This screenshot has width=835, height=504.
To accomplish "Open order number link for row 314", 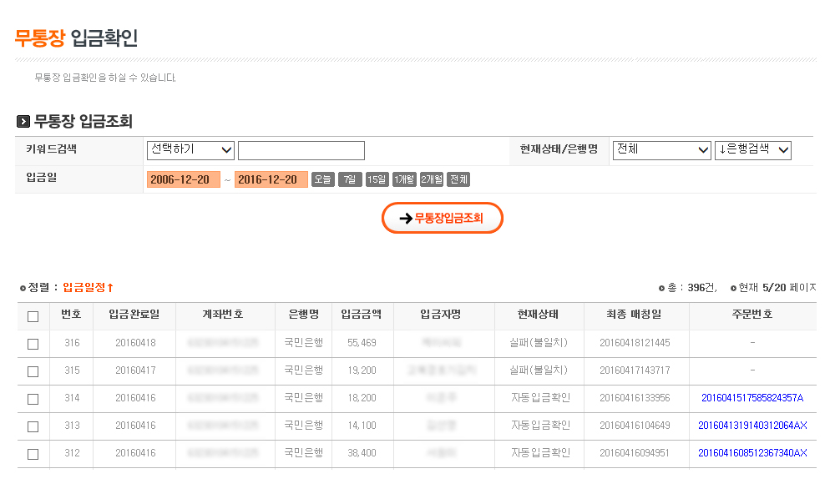I will click(x=751, y=398).
